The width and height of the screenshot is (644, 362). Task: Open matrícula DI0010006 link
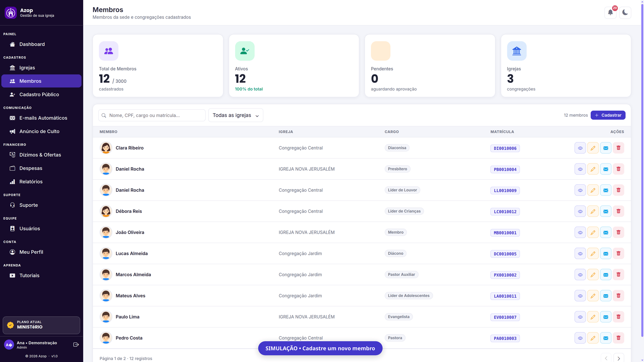505,148
